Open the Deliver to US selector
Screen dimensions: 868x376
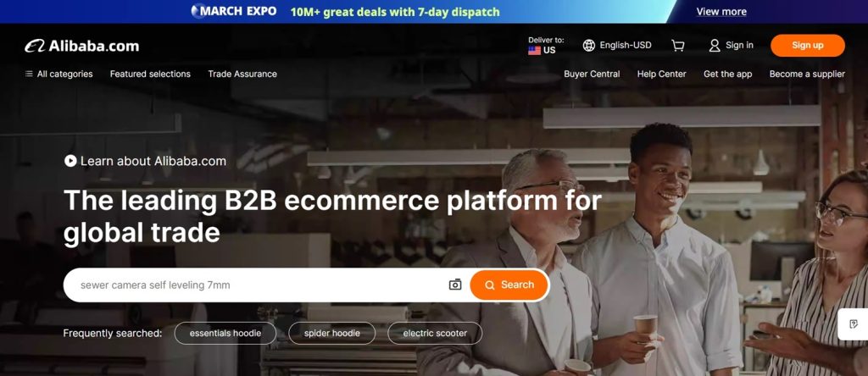tap(545, 46)
